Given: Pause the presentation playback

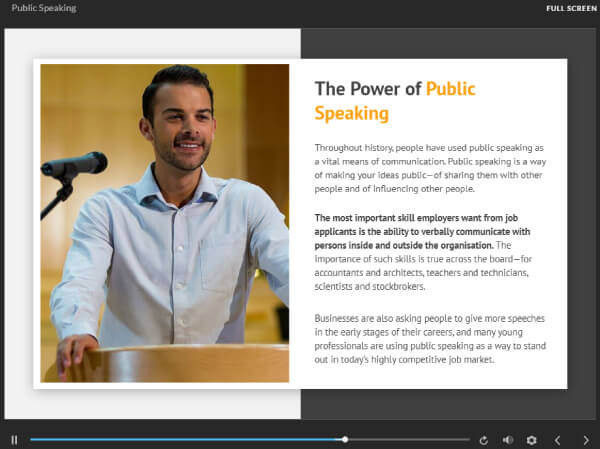Looking at the screenshot, I should click(x=14, y=440).
